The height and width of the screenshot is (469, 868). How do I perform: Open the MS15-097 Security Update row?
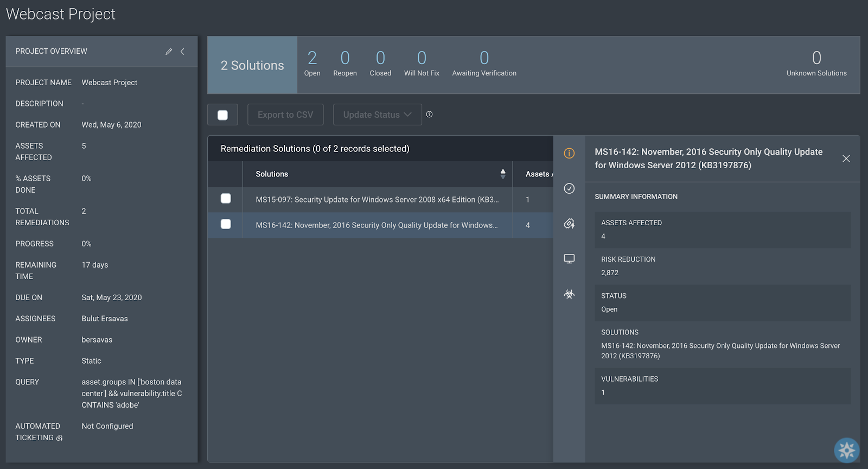376,200
